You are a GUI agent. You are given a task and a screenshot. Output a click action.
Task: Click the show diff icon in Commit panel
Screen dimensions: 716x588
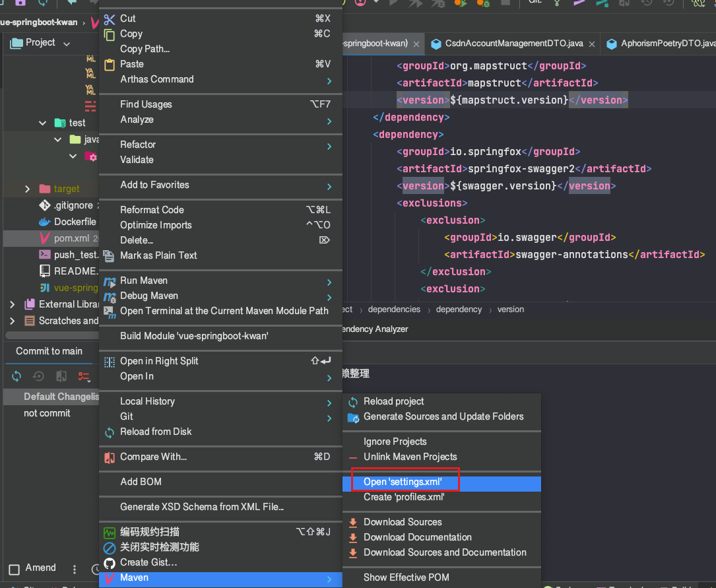click(x=61, y=376)
